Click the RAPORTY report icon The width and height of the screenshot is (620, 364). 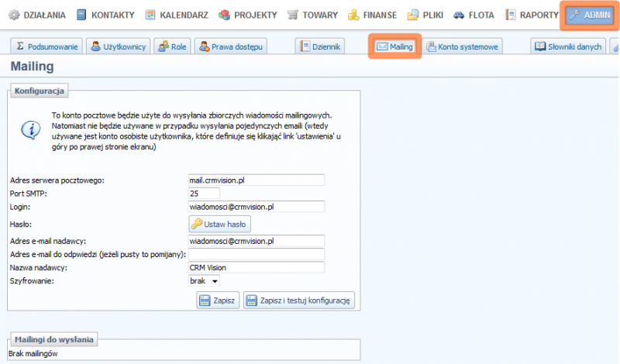511,15
